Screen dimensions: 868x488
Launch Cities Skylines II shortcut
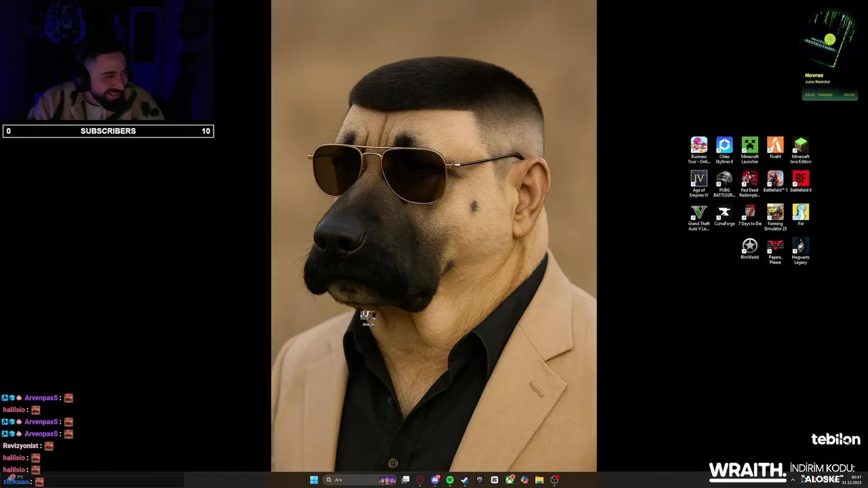tap(724, 150)
